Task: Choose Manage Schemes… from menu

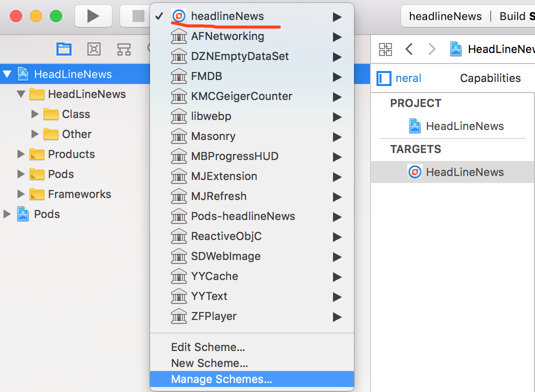Action: [252, 379]
